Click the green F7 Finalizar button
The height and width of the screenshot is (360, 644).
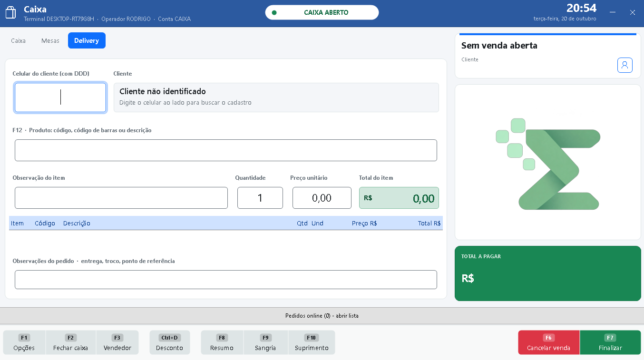pos(610,342)
